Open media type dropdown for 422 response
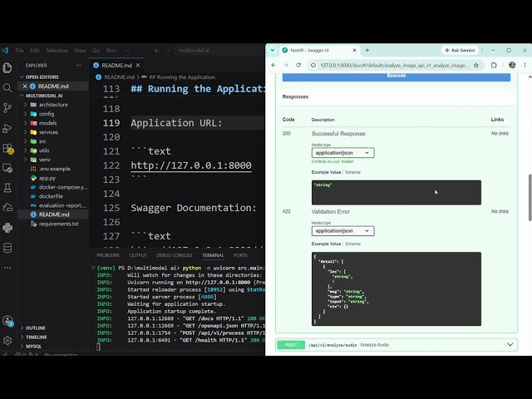The image size is (532, 399). click(342, 231)
